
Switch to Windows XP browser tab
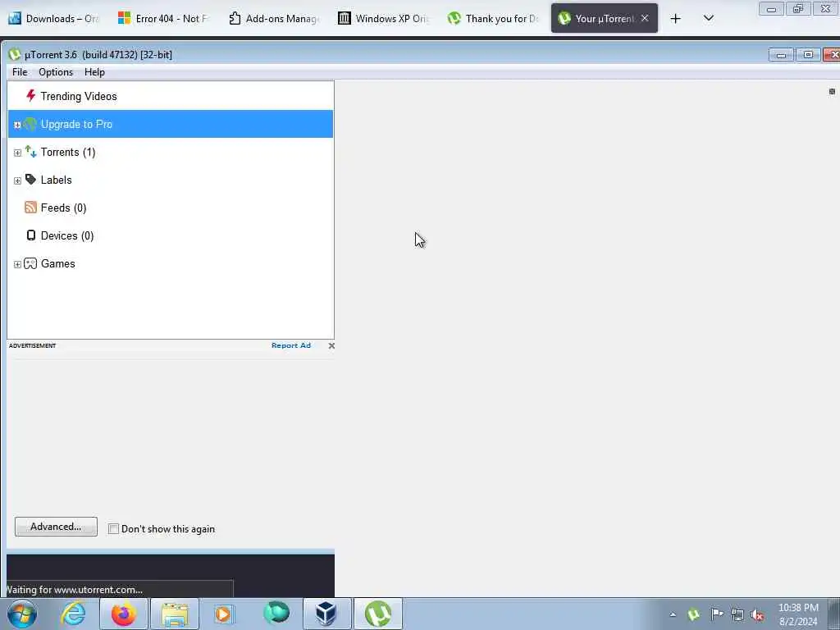click(x=384, y=18)
